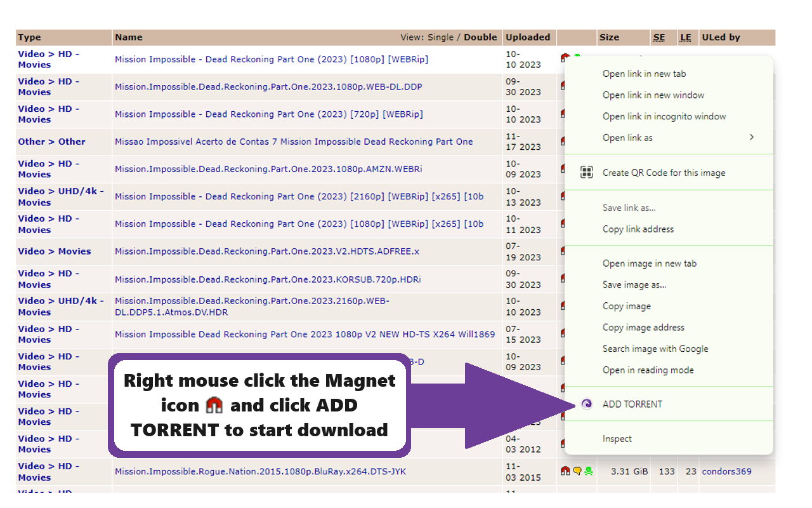This screenshot has width=812, height=508.
Task: Open the 'Rogue.Nation.2015.1080p.BluRay' torrent link
Action: click(260, 471)
